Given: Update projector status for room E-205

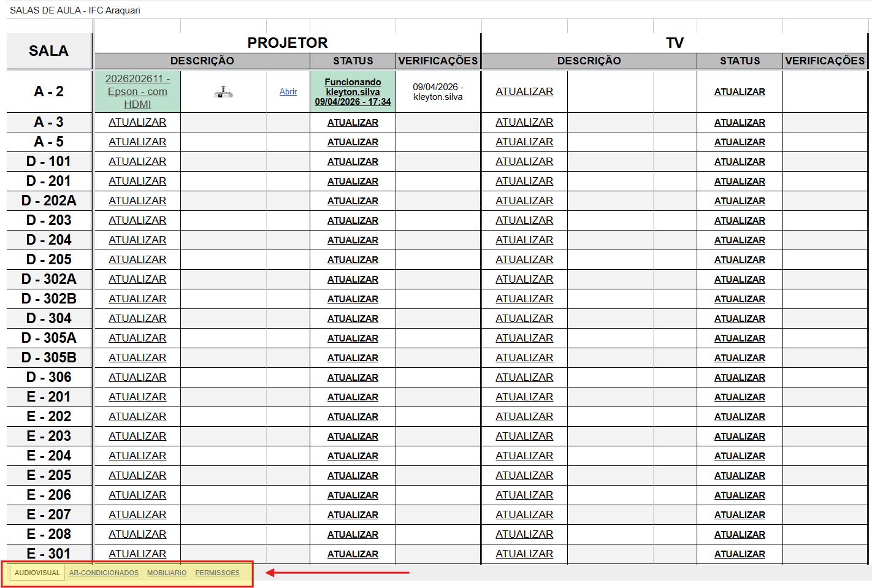Looking at the screenshot, I should pos(353,475).
